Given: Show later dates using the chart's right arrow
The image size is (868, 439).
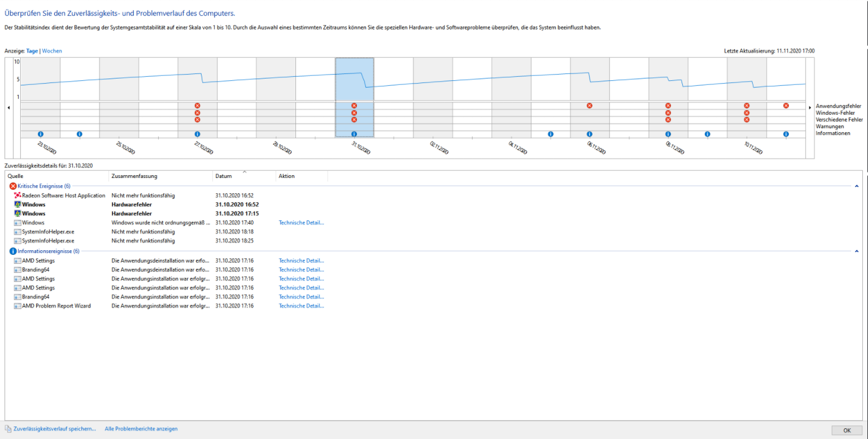Looking at the screenshot, I should click(x=810, y=107).
